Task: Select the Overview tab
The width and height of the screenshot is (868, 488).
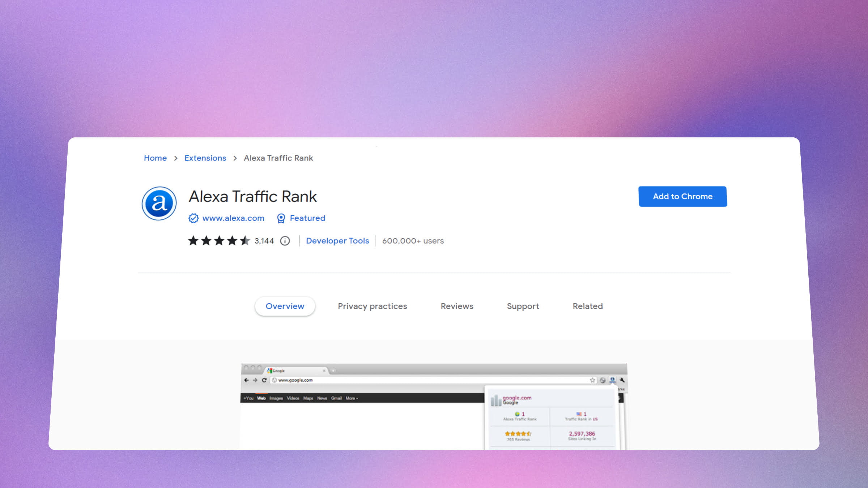Action: point(285,306)
